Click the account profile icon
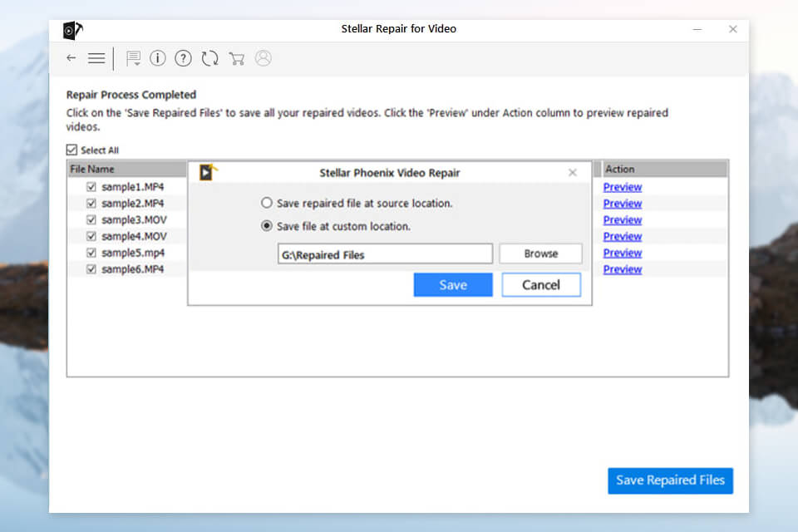This screenshot has width=798, height=532. click(x=263, y=58)
